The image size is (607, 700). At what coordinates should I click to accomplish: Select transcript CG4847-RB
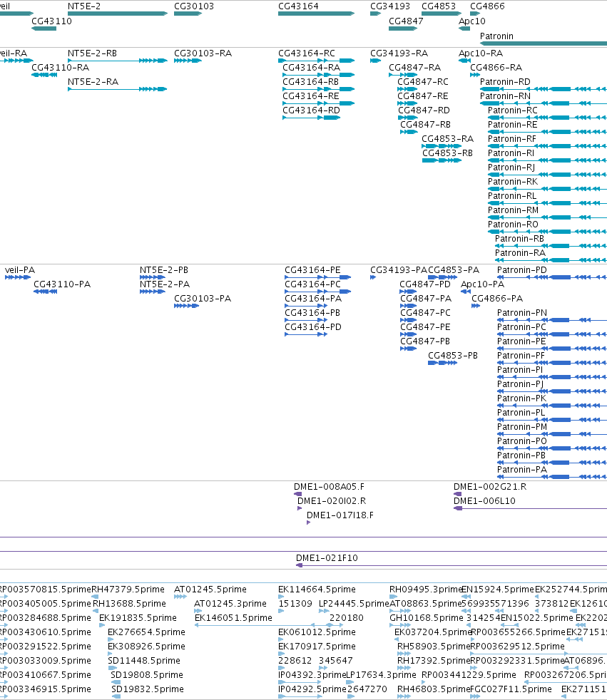pos(409,132)
